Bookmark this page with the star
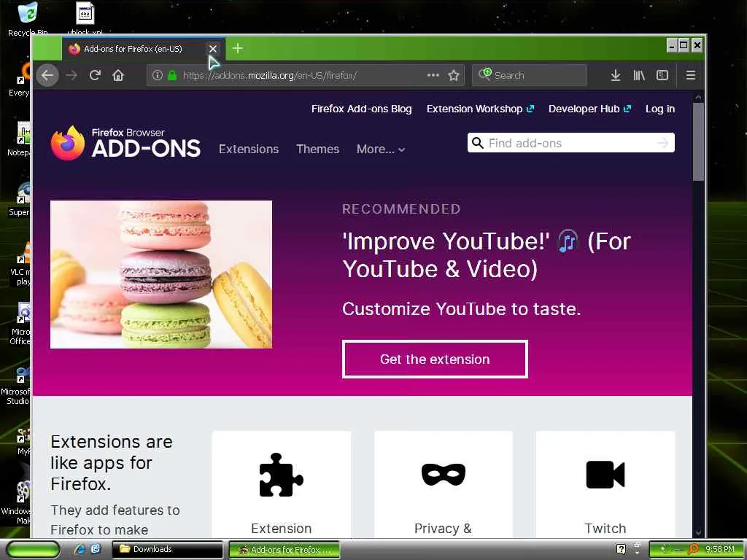This screenshot has width=747, height=560. [x=454, y=75]
